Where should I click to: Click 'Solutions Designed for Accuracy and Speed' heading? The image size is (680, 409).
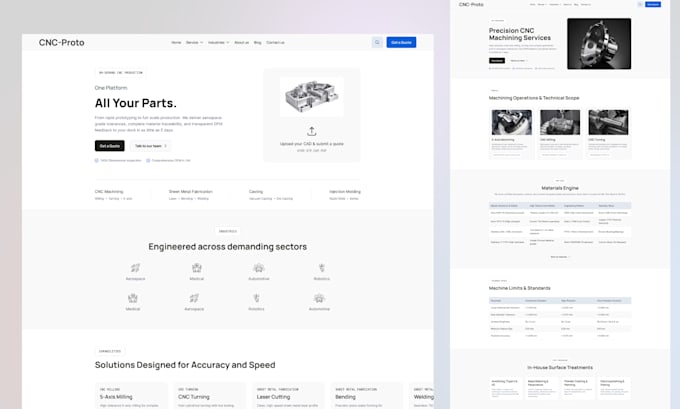click(185, 365)
